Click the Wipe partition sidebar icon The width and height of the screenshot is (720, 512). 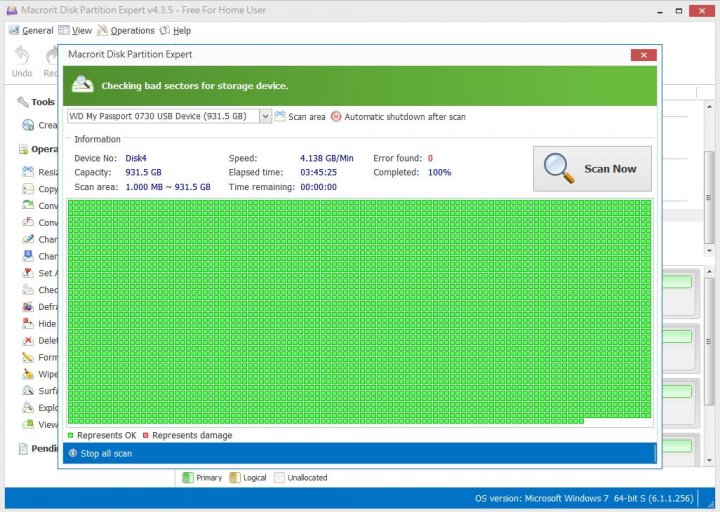(28, 374)
